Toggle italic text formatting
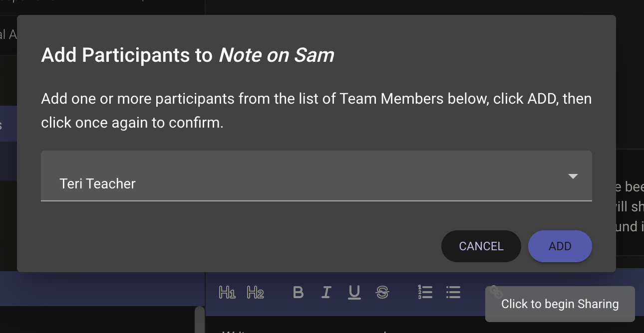This screenshot has width=644, height=333. (x=326, y=293)
